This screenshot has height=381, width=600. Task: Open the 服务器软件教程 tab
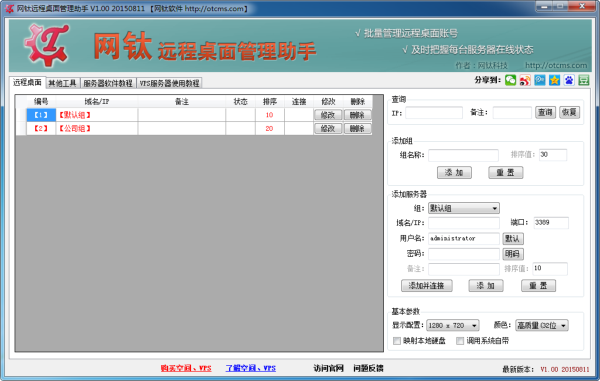[x=108, y=83]
